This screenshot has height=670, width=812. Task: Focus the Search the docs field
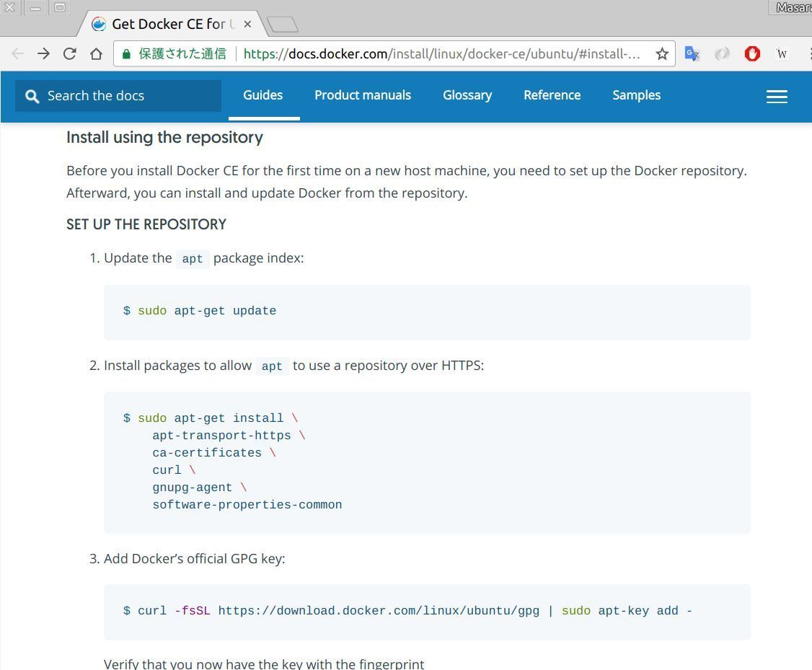[x=118, y=96]
